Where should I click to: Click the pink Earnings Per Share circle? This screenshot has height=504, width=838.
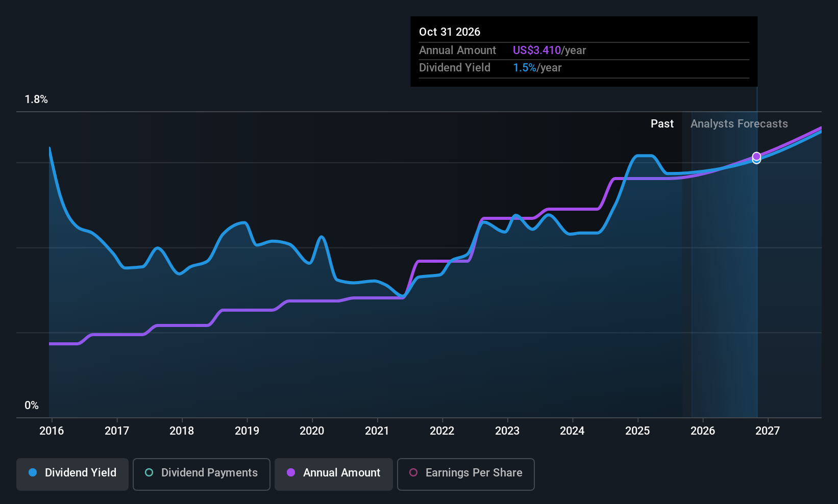click(x=413, y=472)
